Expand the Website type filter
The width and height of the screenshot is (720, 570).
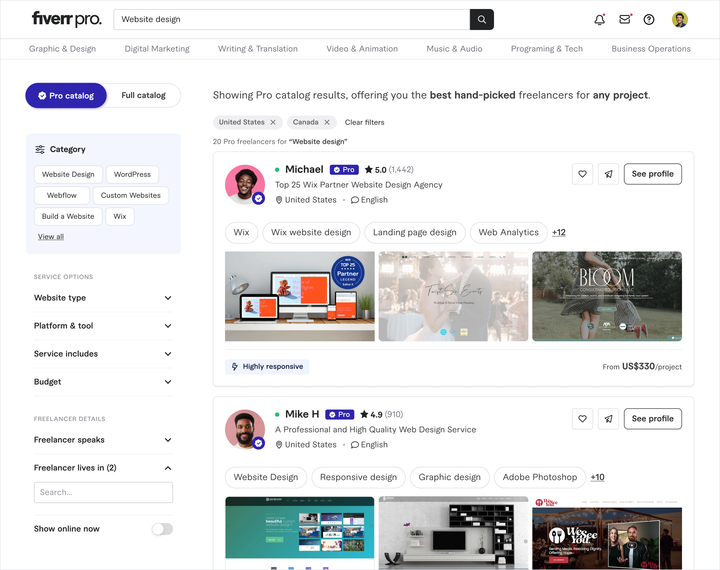(x=103, y=298)
